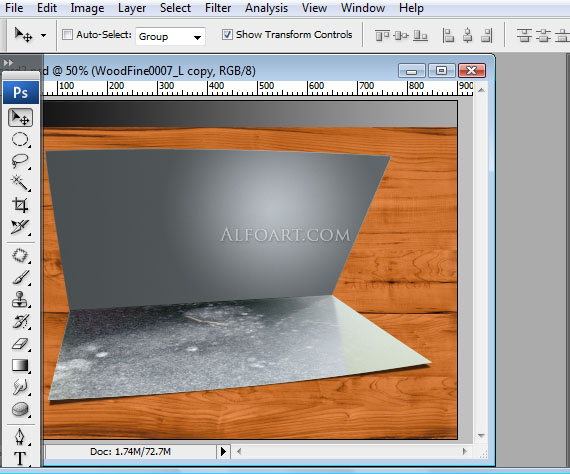This screenshot has width=570, height=474.
Task: Click Align bottom edges icon
Action: tap(421, 36)
